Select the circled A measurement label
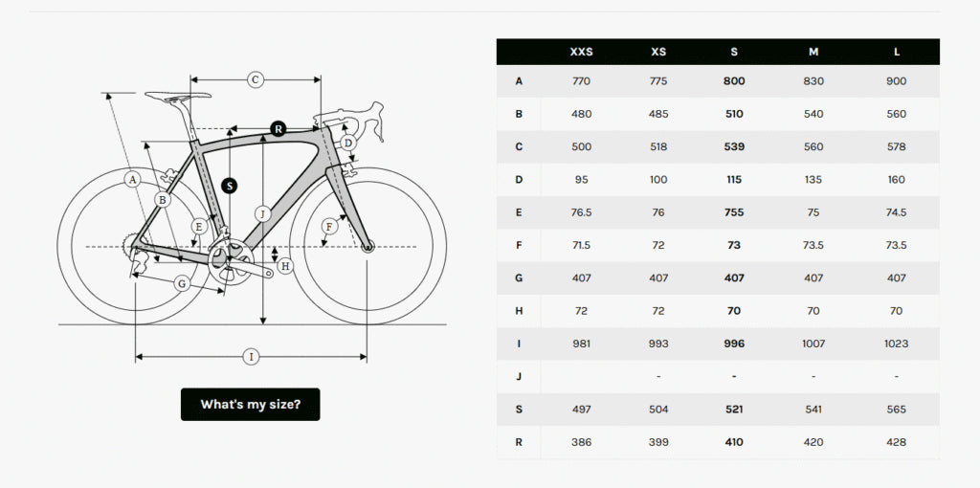 pos(133,179)
